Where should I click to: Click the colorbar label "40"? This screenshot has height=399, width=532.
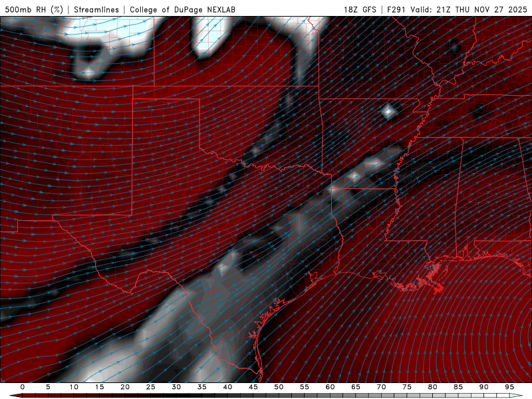coord(227,387)
